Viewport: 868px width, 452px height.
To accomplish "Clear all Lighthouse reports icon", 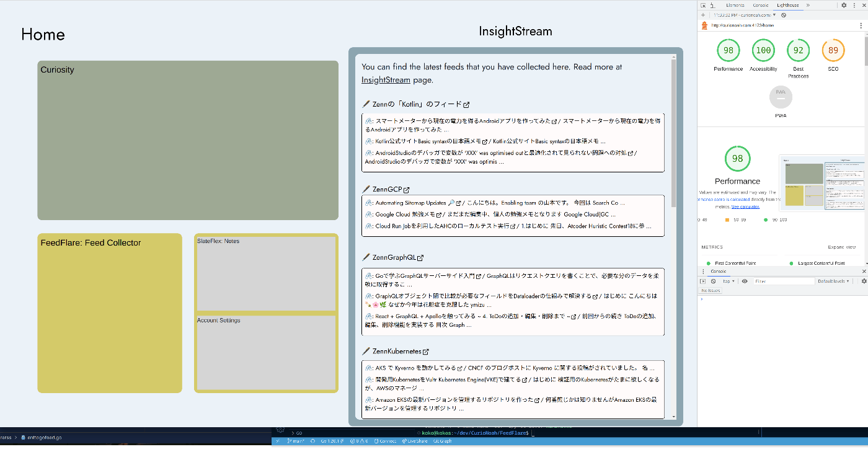I will pos(784,15).
